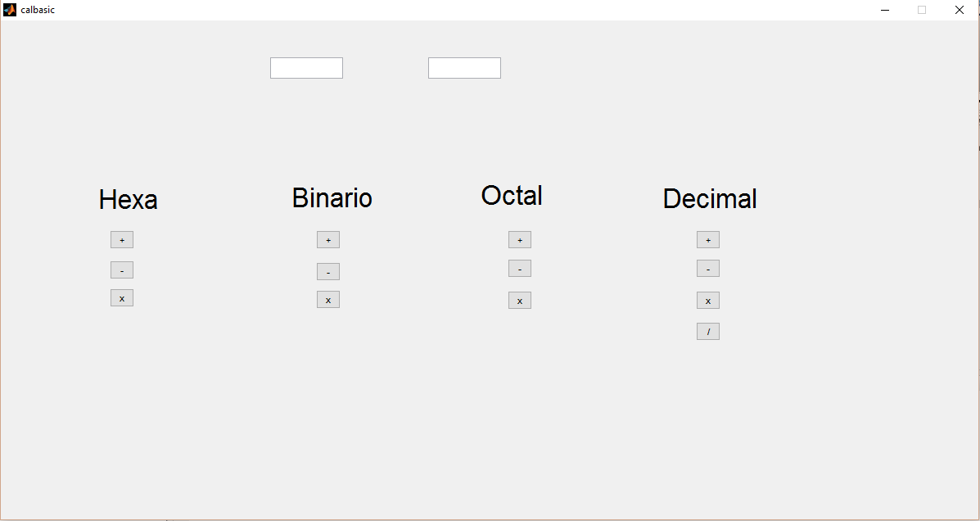
Task: Click the Binario heading label
Action: (x=332, y=197)
